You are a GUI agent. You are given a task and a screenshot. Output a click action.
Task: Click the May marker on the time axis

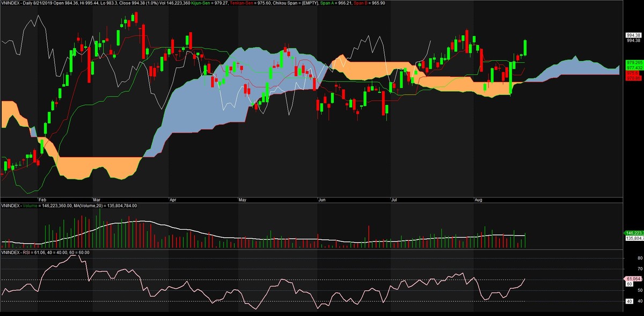[x=242, y=199]
